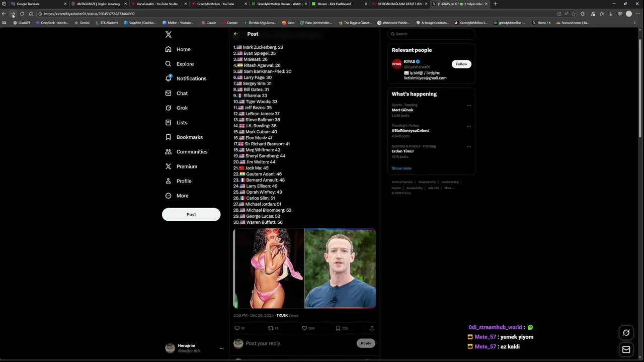Click the share icon under the post
Viewport: 644px width, 362px height.
click(372, 328)
